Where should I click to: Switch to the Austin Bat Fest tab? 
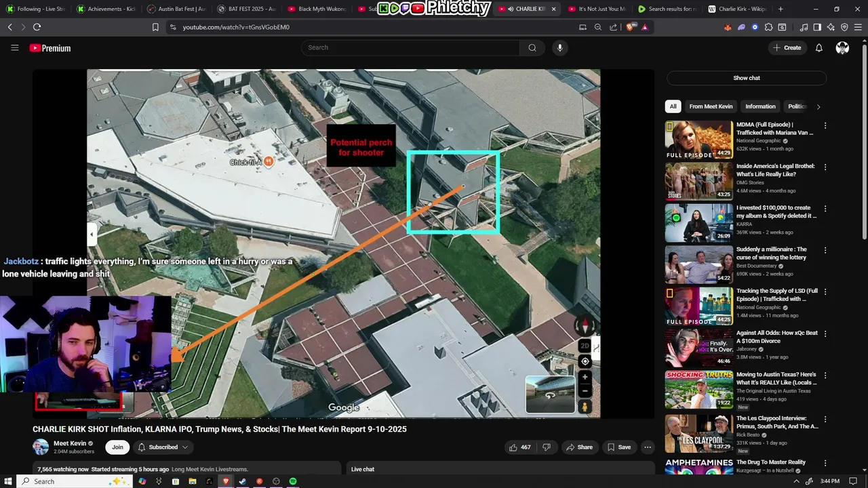pyautogui.click(x=176, y=9)
